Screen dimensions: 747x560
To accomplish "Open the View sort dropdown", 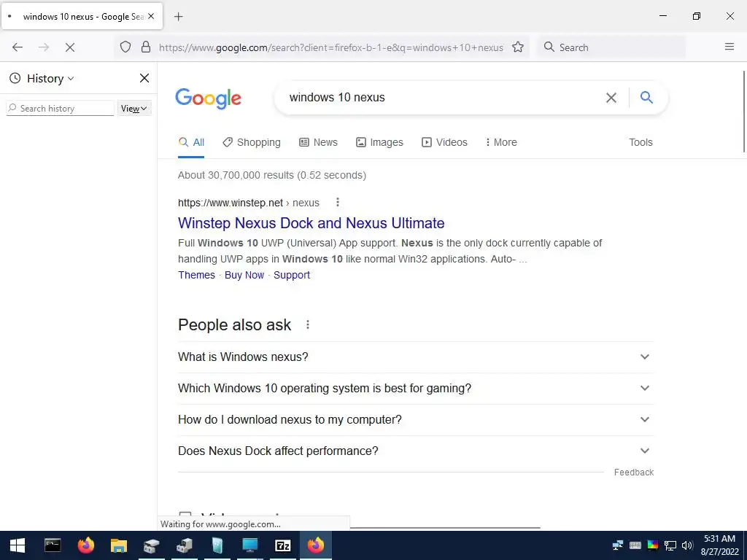I will pyautogui.click(x=134, y=109).
